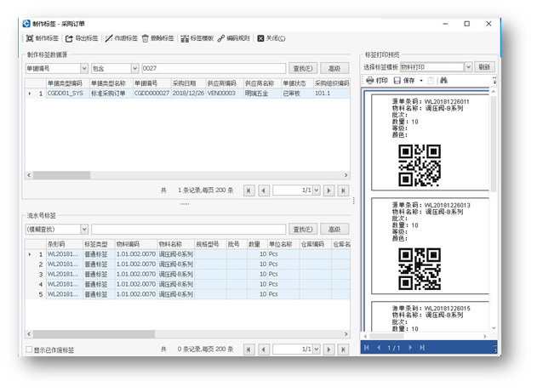Click row 1 indicator arrow in 流水号标签 grid
The image size is (537, 392).
[30, 254]
